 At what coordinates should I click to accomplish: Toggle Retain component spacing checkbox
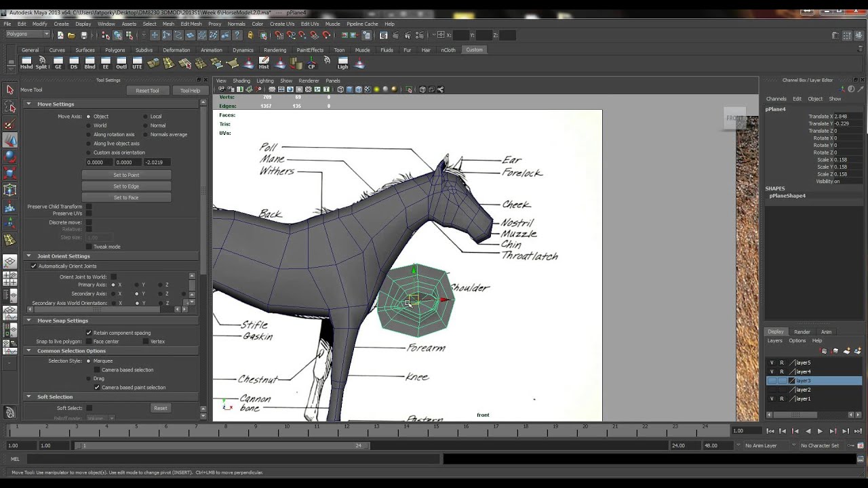(89, 333)
